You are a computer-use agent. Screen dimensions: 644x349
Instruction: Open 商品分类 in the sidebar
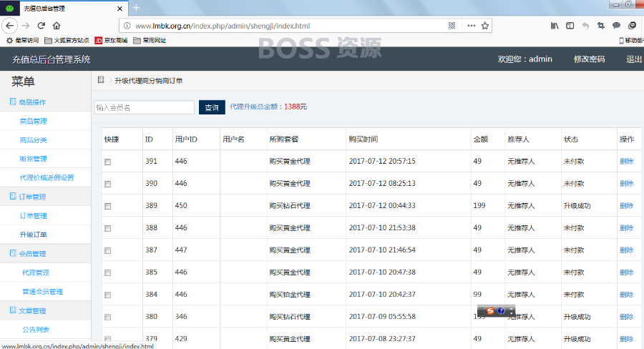pos(33,139)
